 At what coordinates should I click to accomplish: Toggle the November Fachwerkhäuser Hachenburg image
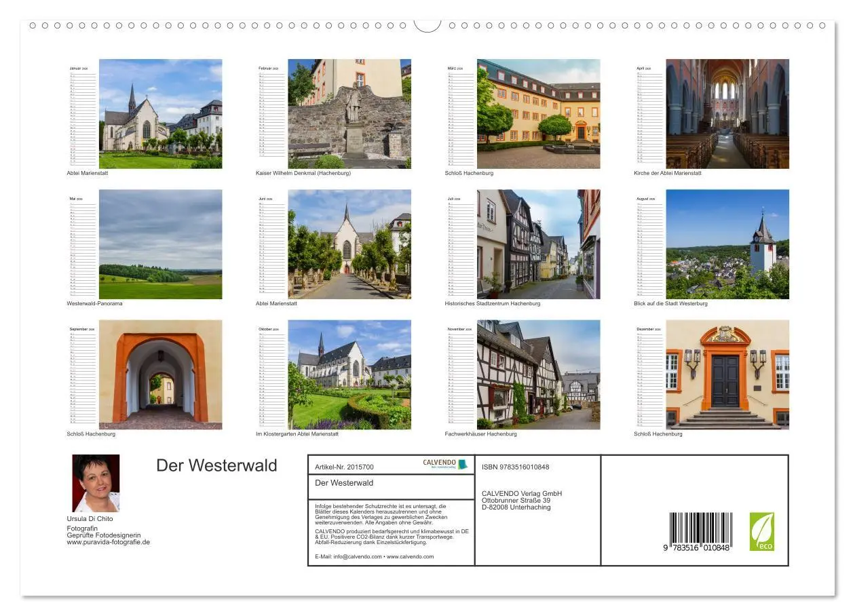pyautogui.click(x=537, y=372)
